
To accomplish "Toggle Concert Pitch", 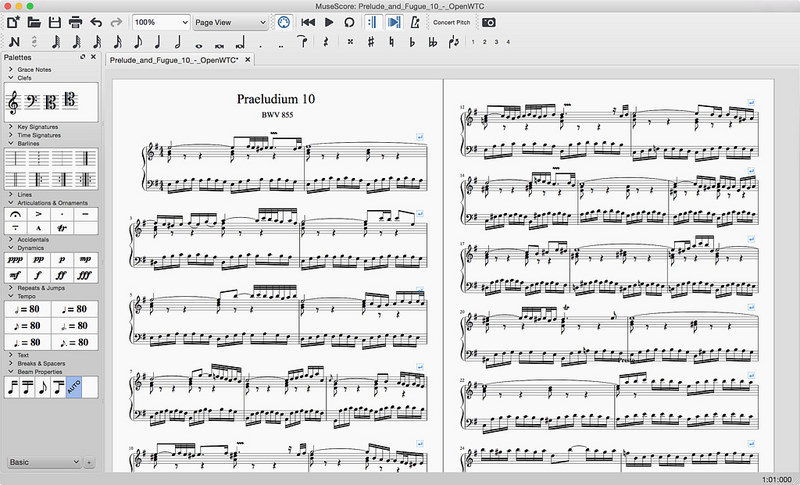I will tap(452, 22).
